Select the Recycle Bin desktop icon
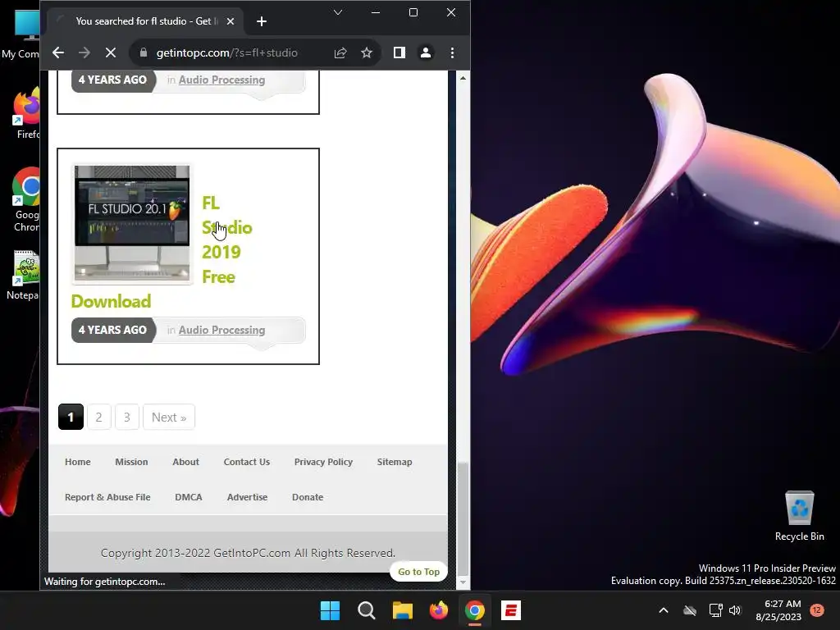The width and height of the screenshot is (840, 630). pyautogui.click(x=799, y=515)
